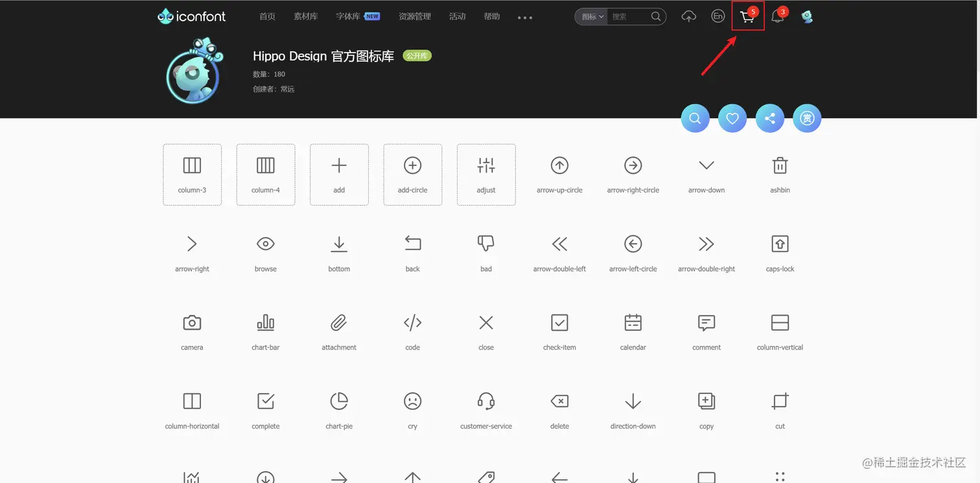This screenshot has width=980, height=483.
Task: Open the 帮助 menu item
Action: click(492, 17)
